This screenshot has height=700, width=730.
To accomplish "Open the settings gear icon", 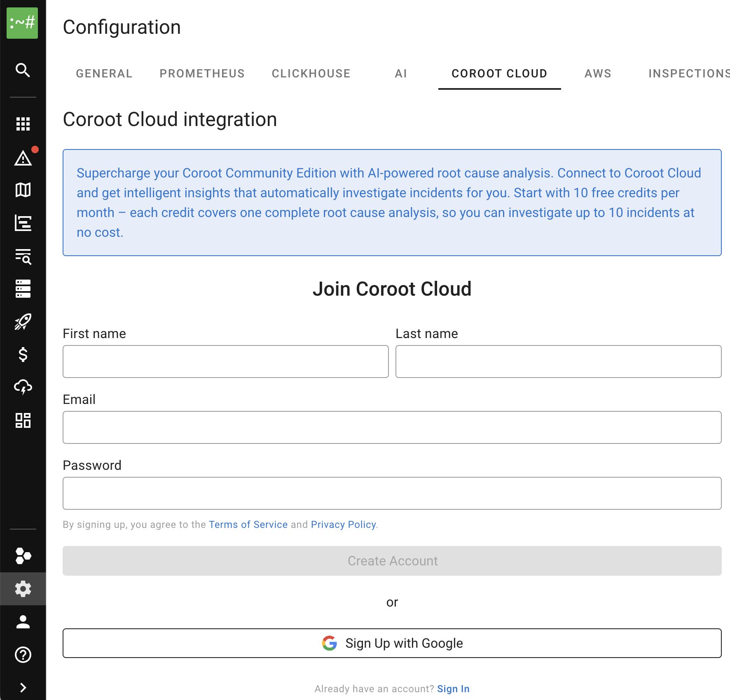I will (23, 589).
